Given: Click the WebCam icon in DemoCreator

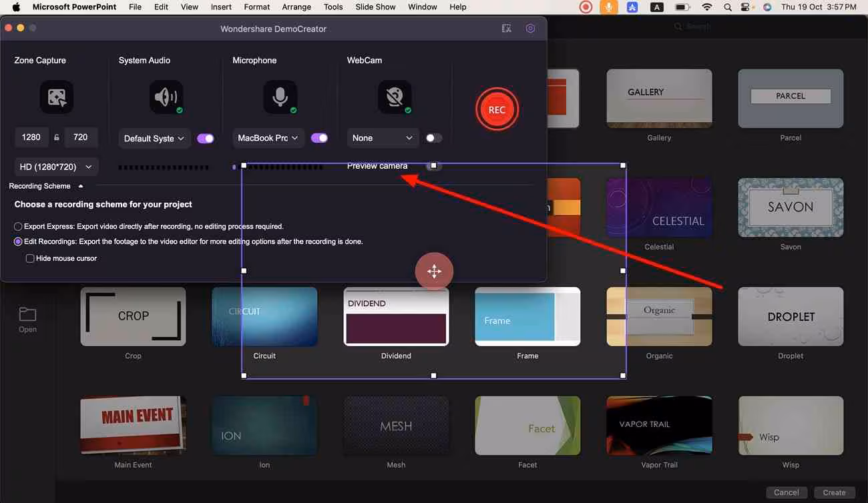Looking at the screenshot, I should (395, 97).
